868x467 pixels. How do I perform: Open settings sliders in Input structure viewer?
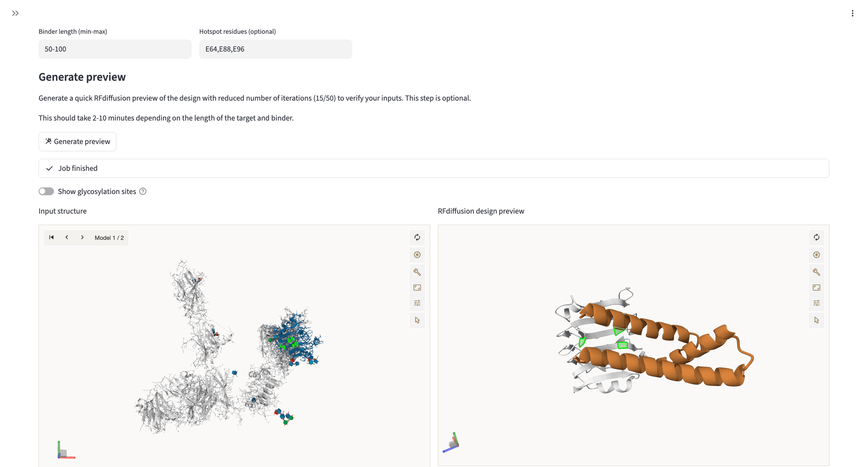click(417, 303)
